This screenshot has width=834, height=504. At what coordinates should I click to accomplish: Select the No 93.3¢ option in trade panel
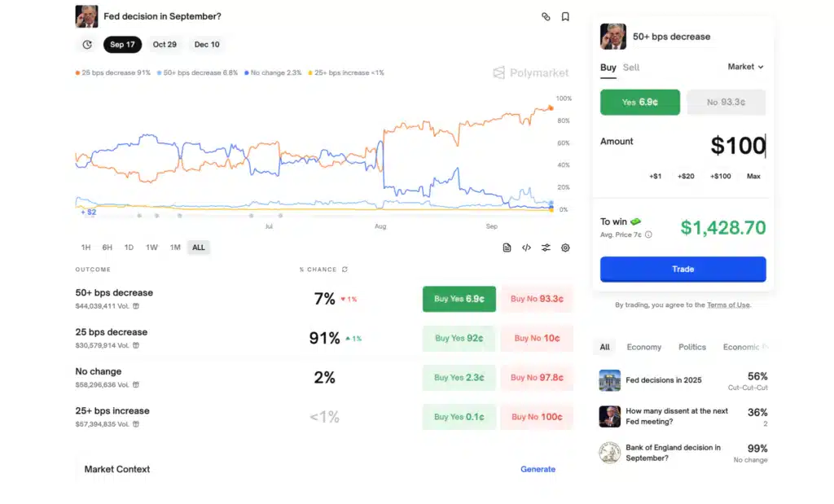pyautogui.click(x=726, y=103)
